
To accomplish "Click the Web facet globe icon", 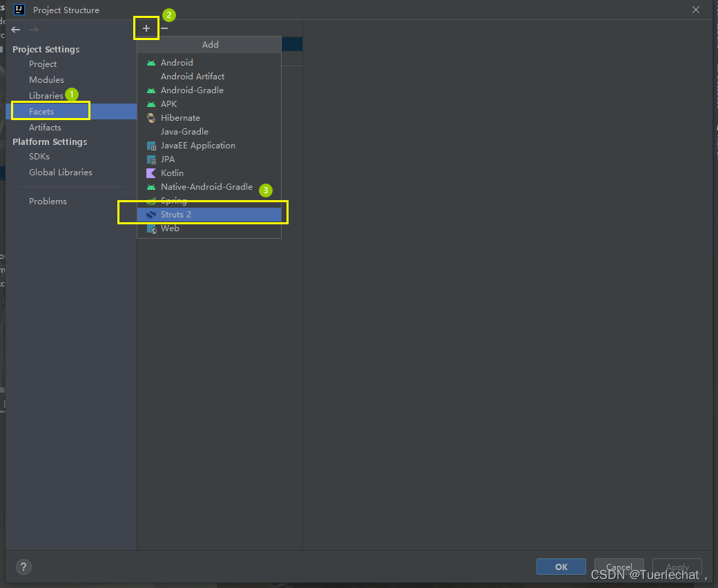I will point(152,229).
